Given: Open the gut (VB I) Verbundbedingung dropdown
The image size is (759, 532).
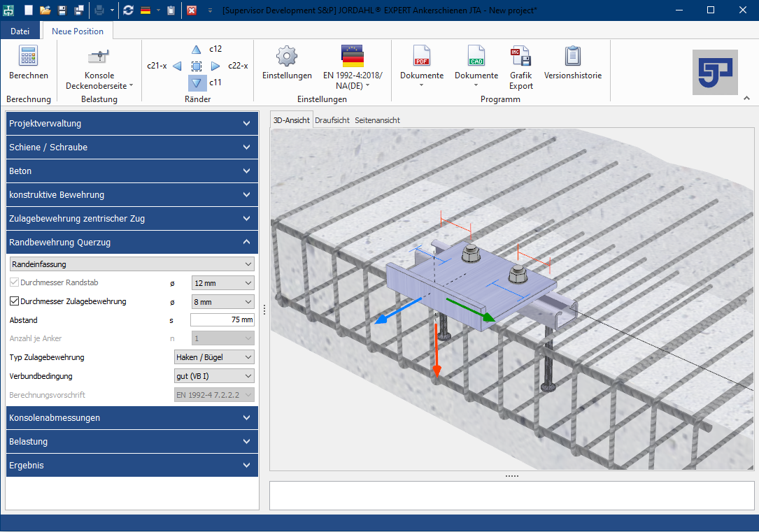Looking at the screenshot, I should click(x=214, y=376).
